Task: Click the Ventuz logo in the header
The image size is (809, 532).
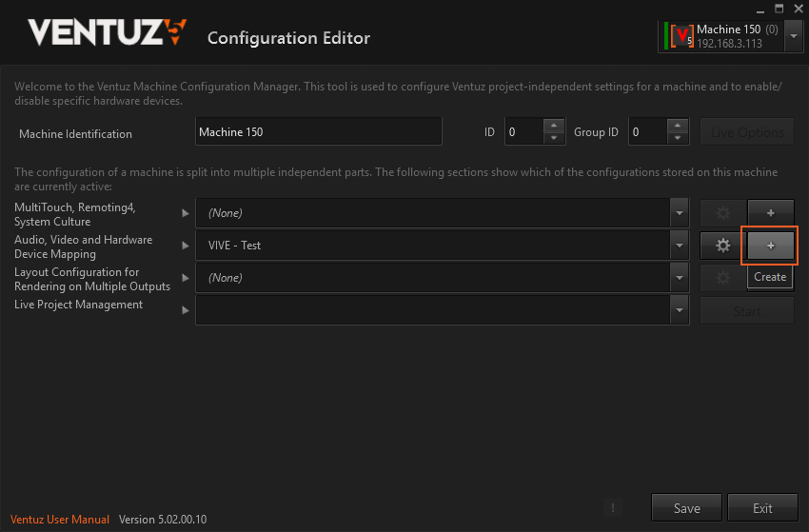Action: pos(107,34)
